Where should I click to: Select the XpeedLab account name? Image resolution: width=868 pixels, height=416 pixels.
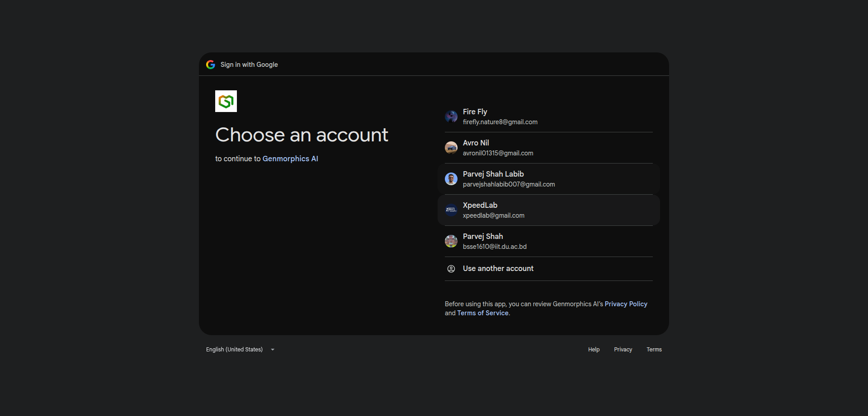(x=480, y=205)
